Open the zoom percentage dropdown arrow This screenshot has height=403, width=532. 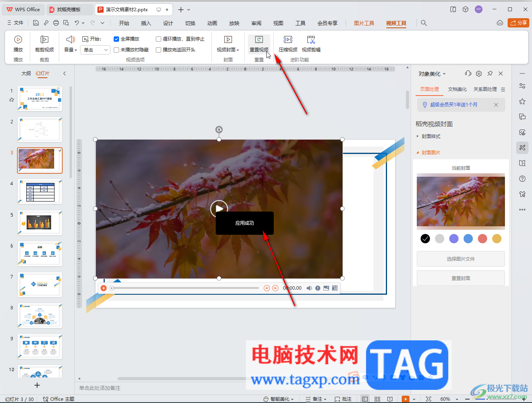tap(457, 399)
